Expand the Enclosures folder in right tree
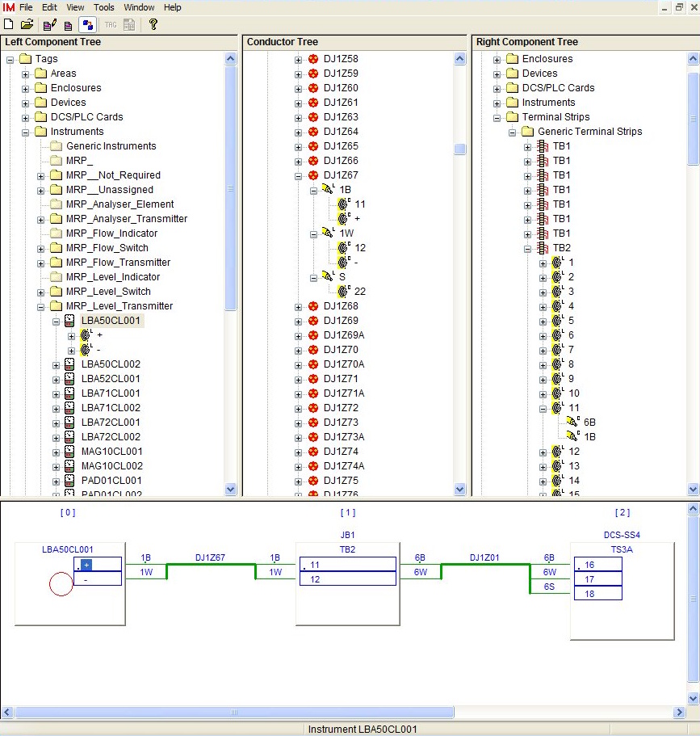This screenshot has width=700, height=736. point(497,60)
